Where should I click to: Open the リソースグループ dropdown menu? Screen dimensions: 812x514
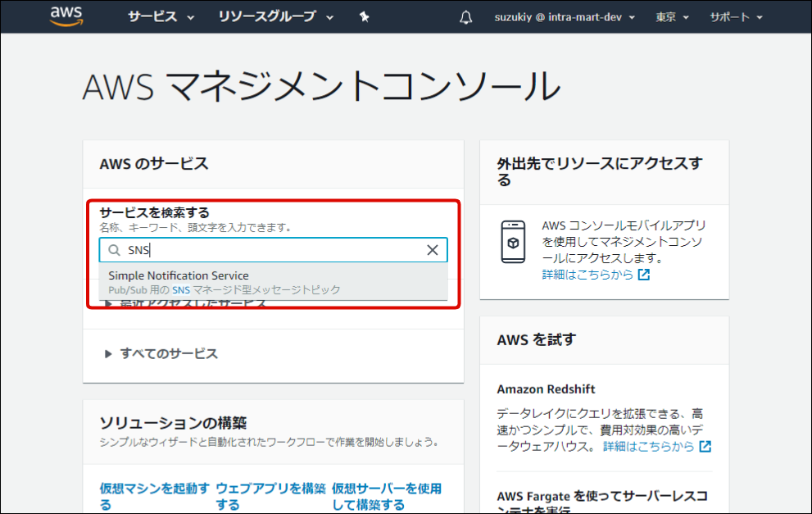pos(276,17)
